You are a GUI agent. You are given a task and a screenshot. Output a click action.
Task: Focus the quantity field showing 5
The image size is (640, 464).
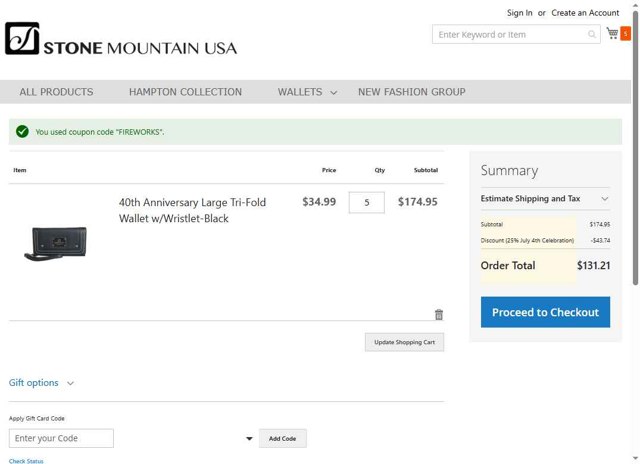coord(367,202)
